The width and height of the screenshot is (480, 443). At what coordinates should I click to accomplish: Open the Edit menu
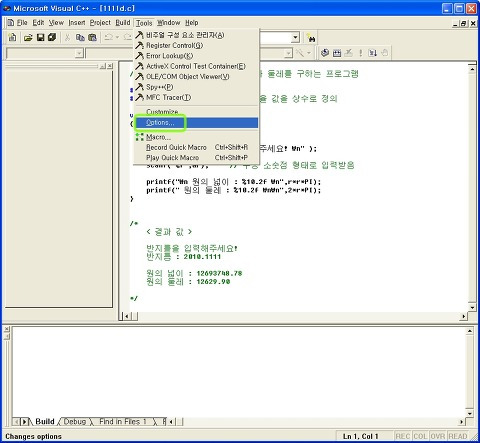38,23
